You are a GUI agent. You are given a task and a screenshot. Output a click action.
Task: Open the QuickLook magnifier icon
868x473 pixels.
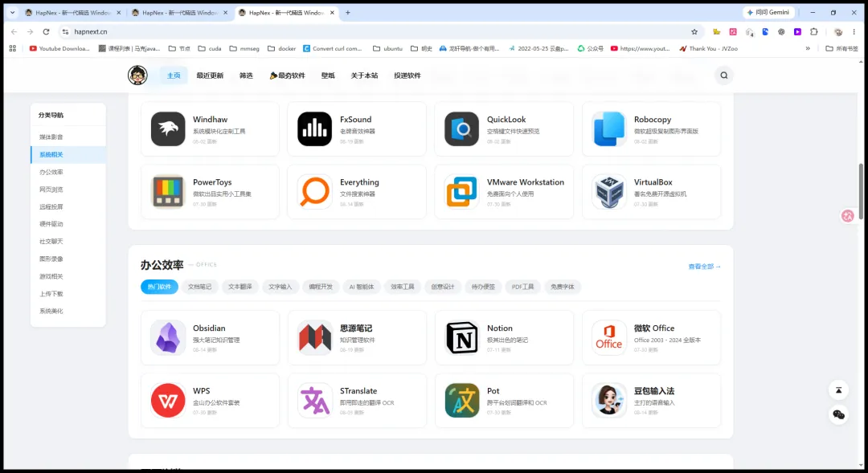(461, 129)
